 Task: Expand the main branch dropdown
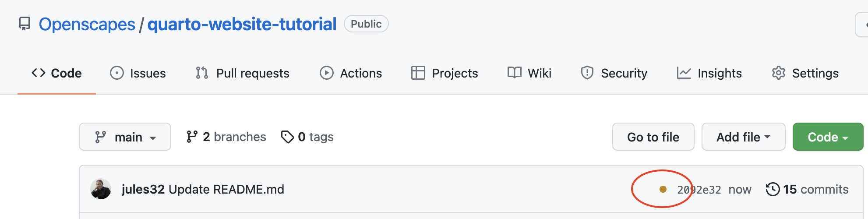125,137
